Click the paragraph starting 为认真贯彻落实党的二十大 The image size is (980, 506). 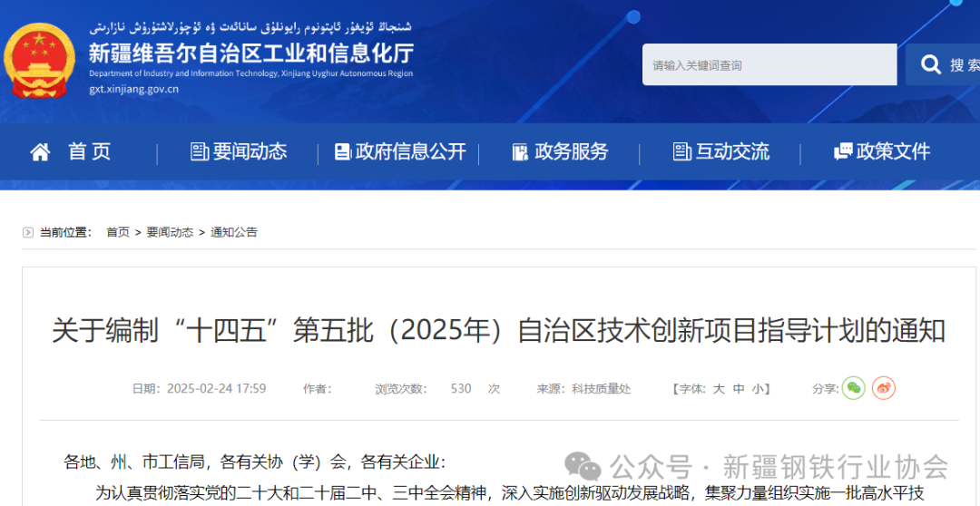click(x=509, y=494)
